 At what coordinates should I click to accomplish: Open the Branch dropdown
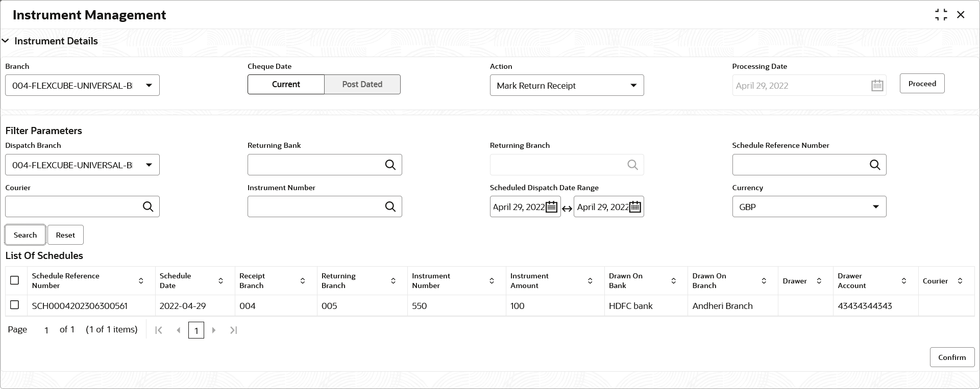pyautogui.click(x=149, y=86)
